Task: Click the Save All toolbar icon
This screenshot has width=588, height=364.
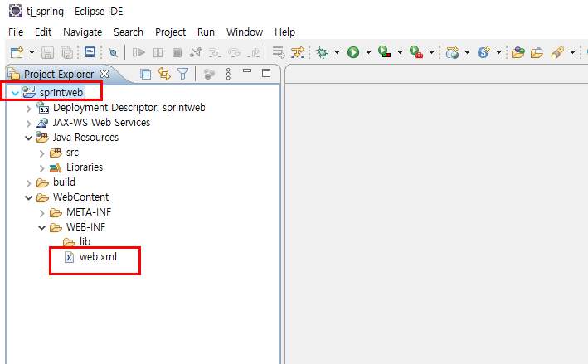Action: [x=66, y=52]
